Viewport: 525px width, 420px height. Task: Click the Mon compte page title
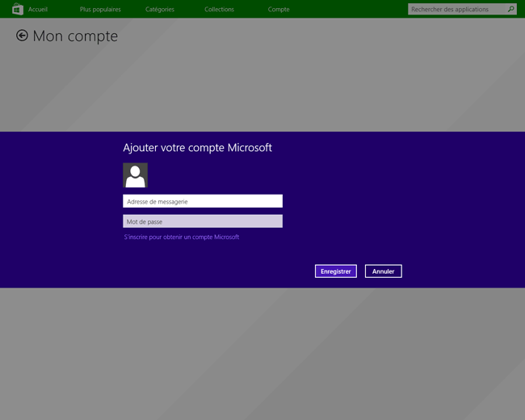[x=75, y=36]
